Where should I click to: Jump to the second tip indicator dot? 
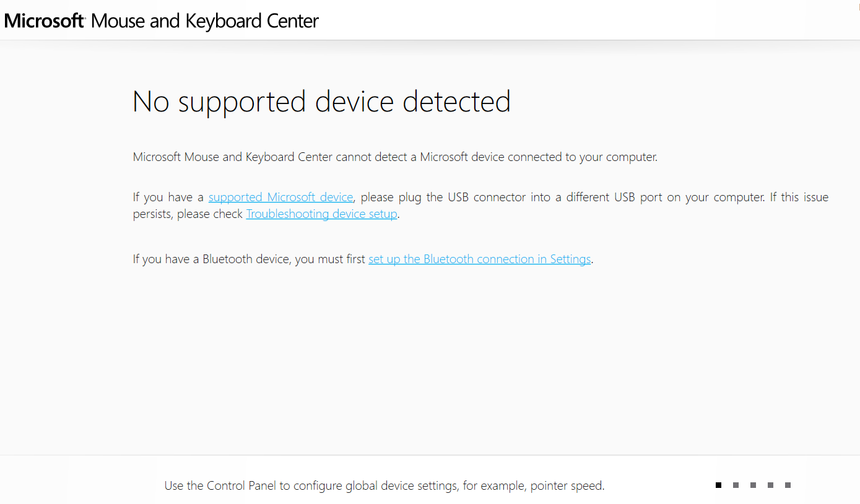736,485
